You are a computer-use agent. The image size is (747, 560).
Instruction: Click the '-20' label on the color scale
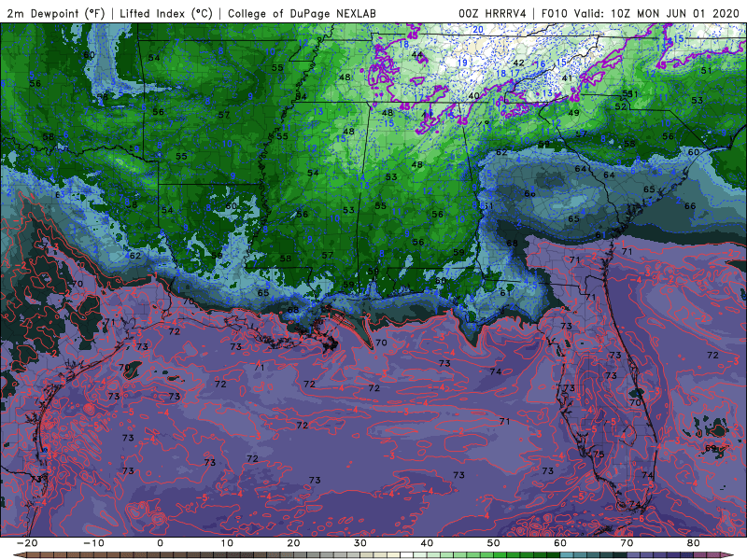point(27,543)
